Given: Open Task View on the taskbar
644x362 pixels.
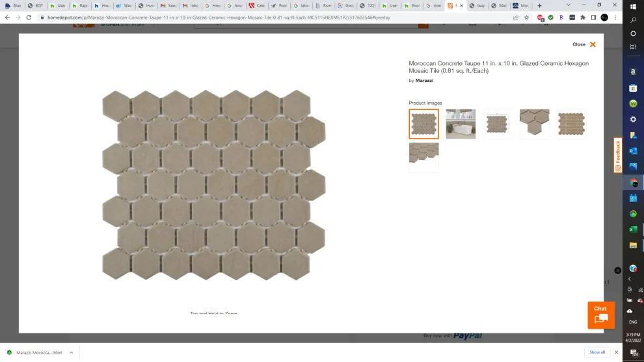Looking at the screenshot, I should 633,47.
